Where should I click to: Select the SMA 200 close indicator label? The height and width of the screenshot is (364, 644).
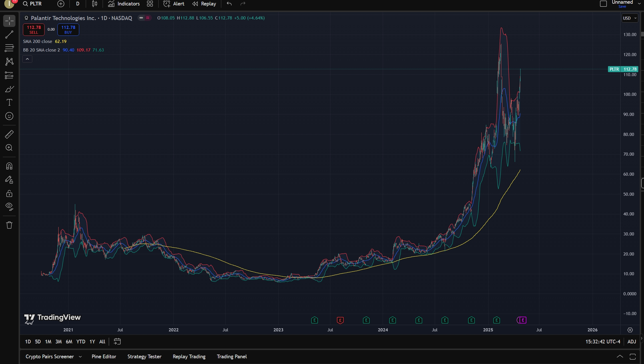pos(37,41)
